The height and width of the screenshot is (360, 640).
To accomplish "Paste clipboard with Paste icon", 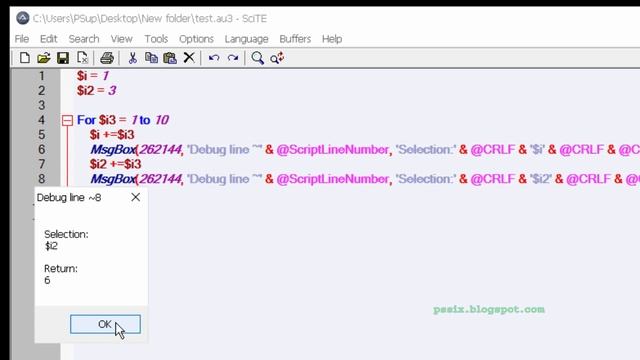I will point(170,58).
